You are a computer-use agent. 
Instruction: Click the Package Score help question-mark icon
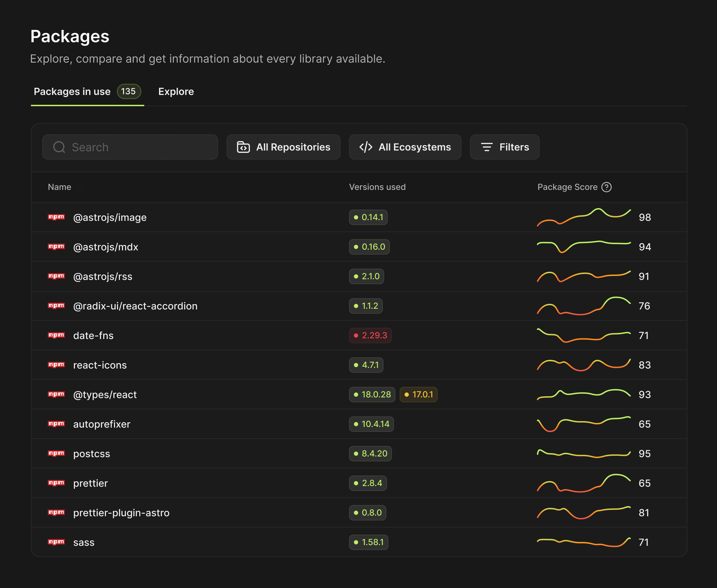tap(606, 187)
